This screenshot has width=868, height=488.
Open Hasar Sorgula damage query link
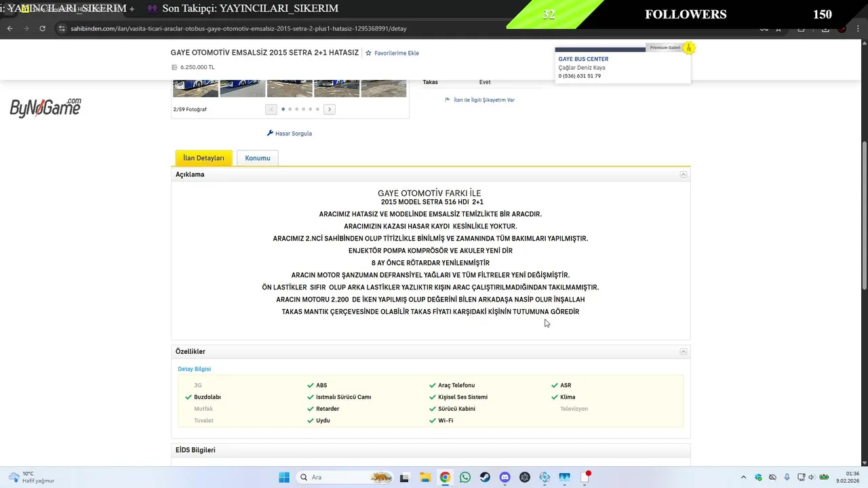point(294,134)
